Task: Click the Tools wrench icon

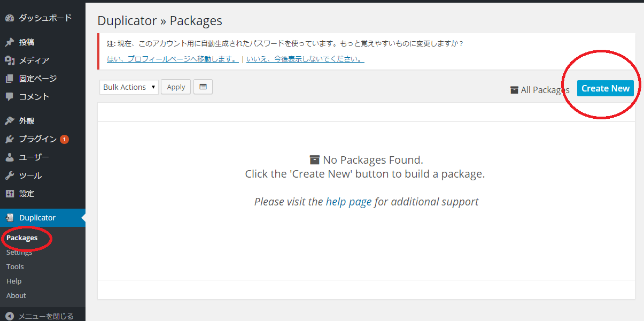Action: tap(9, 175)
